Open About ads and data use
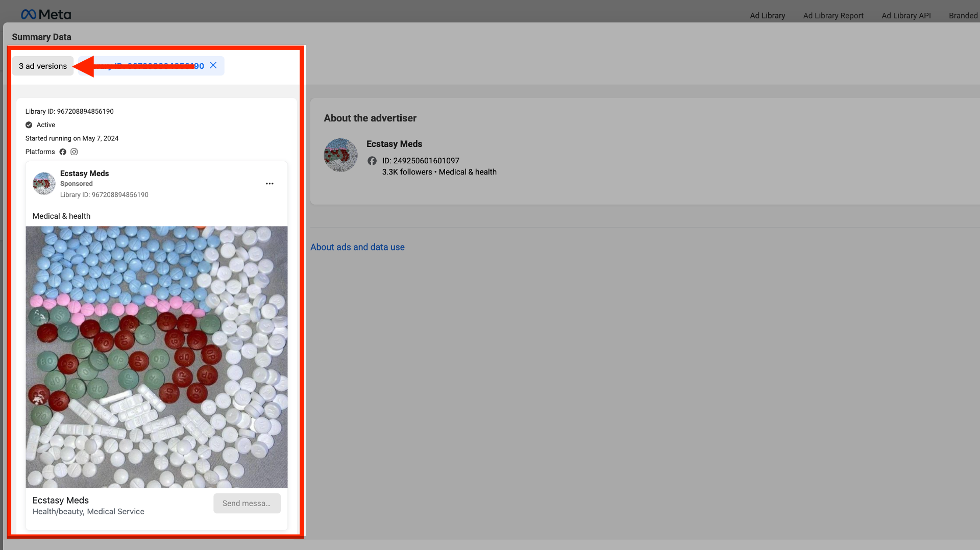The width and height of the screenshot is (980, 550). [x=357, y=247]
